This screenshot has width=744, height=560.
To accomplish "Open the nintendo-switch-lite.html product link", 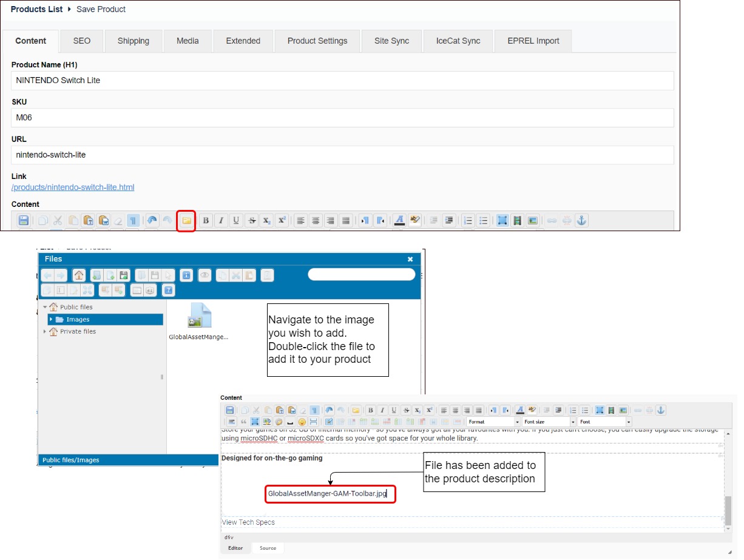I will (x=73, y=187).
